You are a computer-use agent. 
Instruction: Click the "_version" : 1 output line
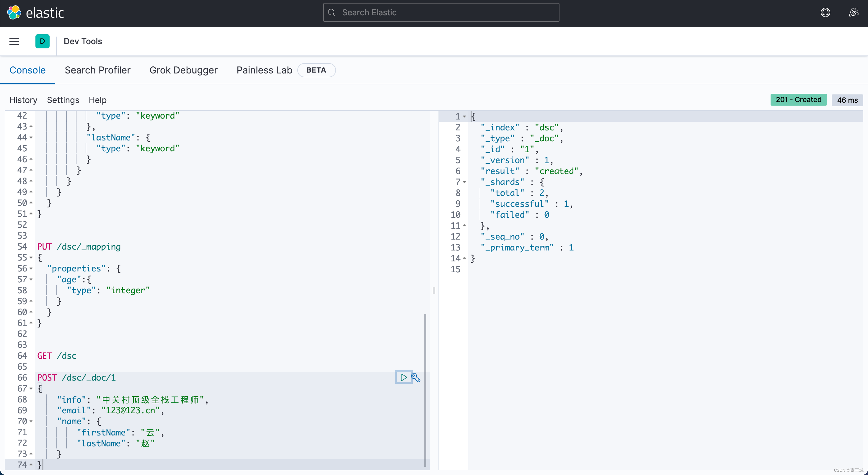tap(517, 160)
